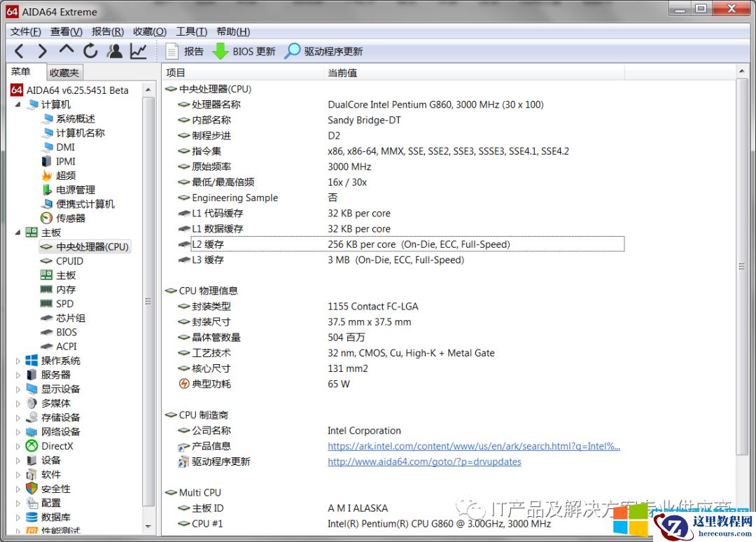Open the 报告 toolbar button
756x542 pixels.
click(x=184, y=51)
